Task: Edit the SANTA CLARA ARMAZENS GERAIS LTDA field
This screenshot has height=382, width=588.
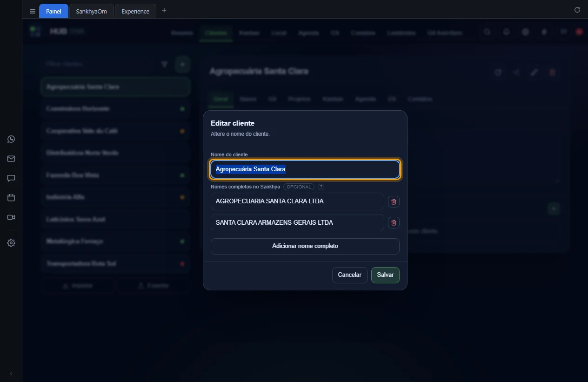Action: coord(297,223)
